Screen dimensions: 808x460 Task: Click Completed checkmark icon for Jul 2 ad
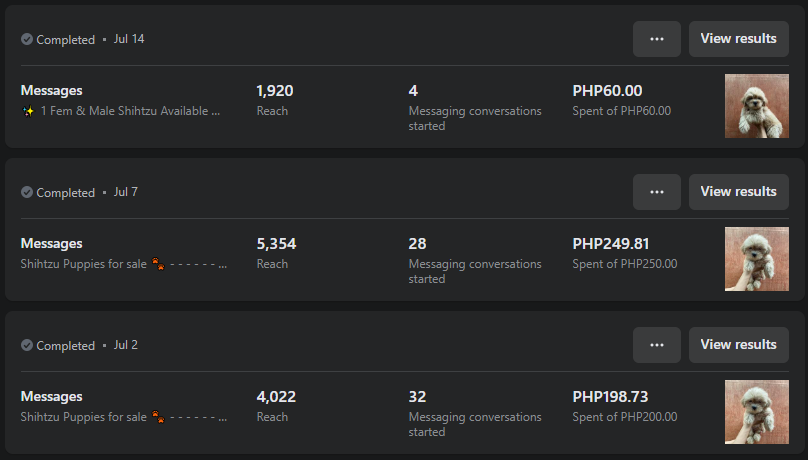(27, 346)
